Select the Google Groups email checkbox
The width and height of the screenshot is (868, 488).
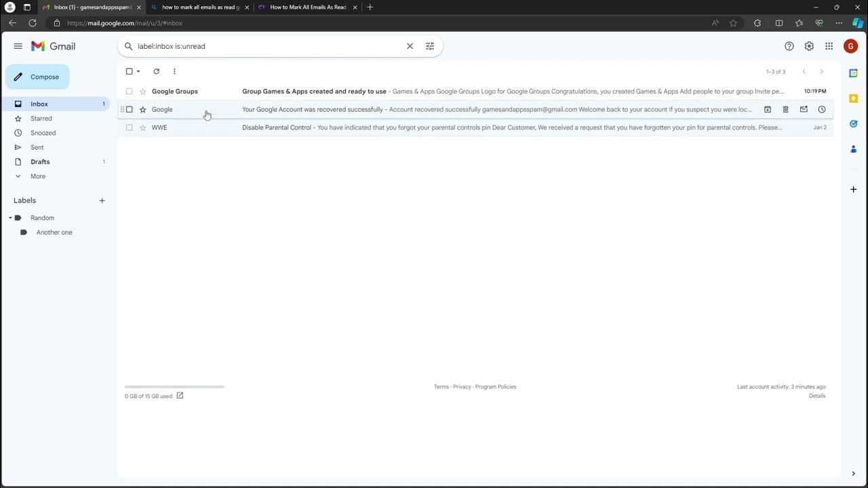tap(130, 91)
